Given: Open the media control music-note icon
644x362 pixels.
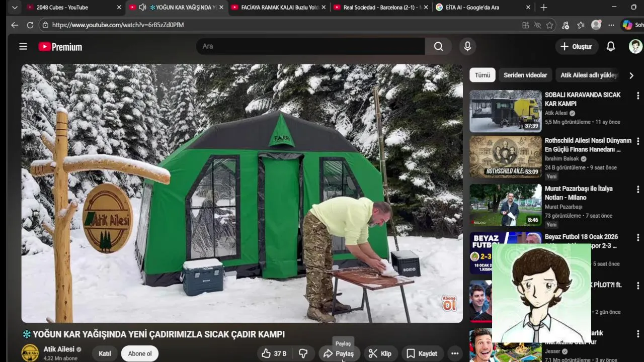Looking at the screenshot, I should coord(566,25).
